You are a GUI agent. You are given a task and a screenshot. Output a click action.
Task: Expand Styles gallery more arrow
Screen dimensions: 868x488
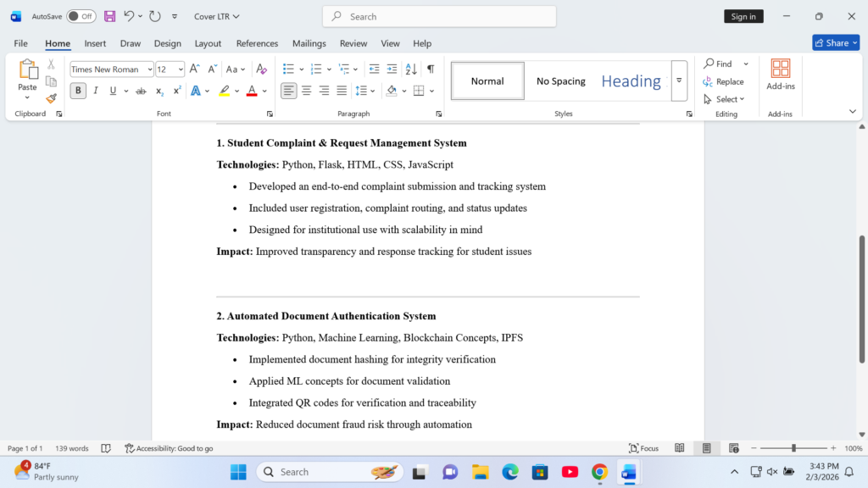(679, 80)
